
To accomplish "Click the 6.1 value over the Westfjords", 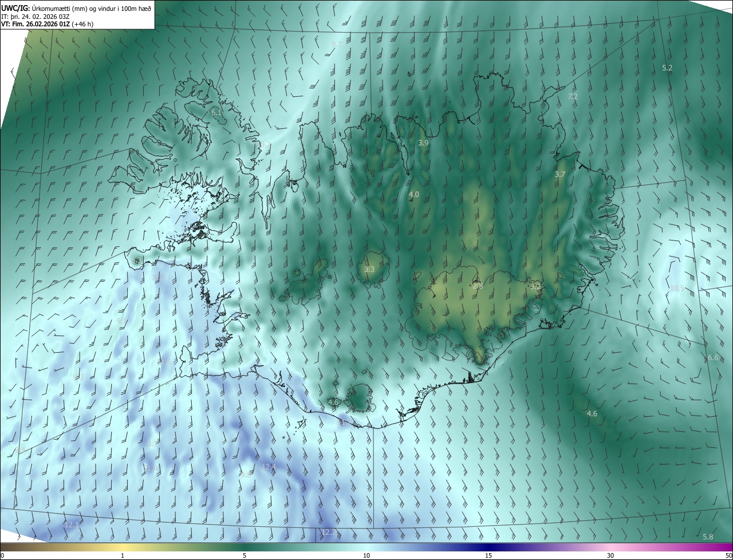I will [x=216, y=112].
